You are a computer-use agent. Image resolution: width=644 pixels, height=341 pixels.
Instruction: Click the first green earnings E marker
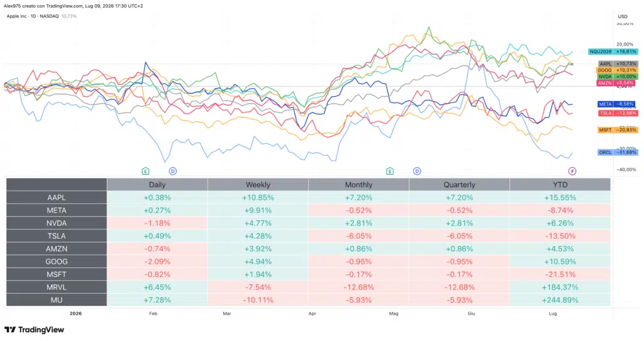point(145,171)
